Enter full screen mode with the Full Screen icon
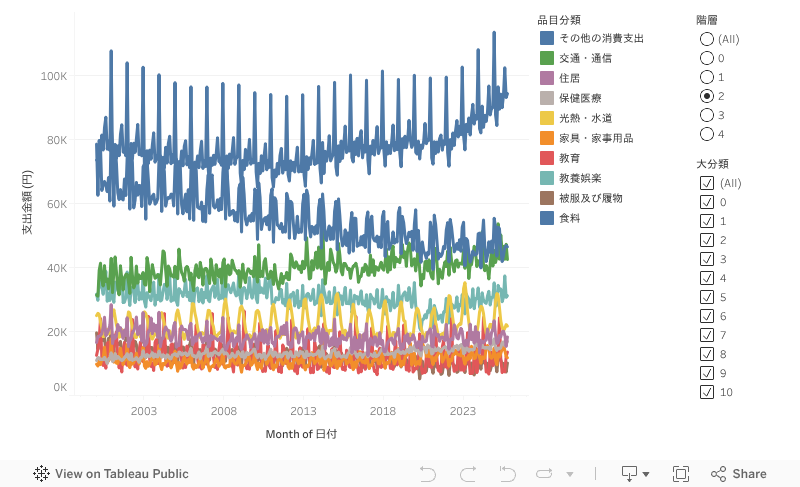Viewport: 800px width, 487px height. [681, 474]
